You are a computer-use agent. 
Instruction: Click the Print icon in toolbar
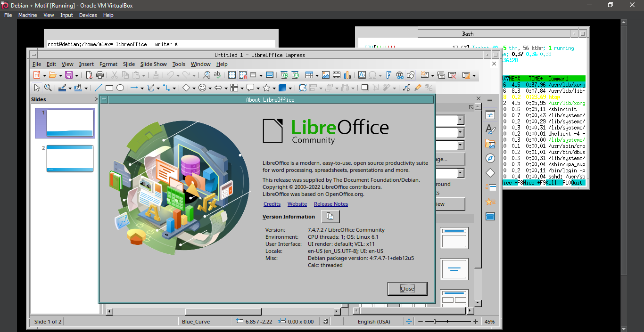tap(99, 75)
